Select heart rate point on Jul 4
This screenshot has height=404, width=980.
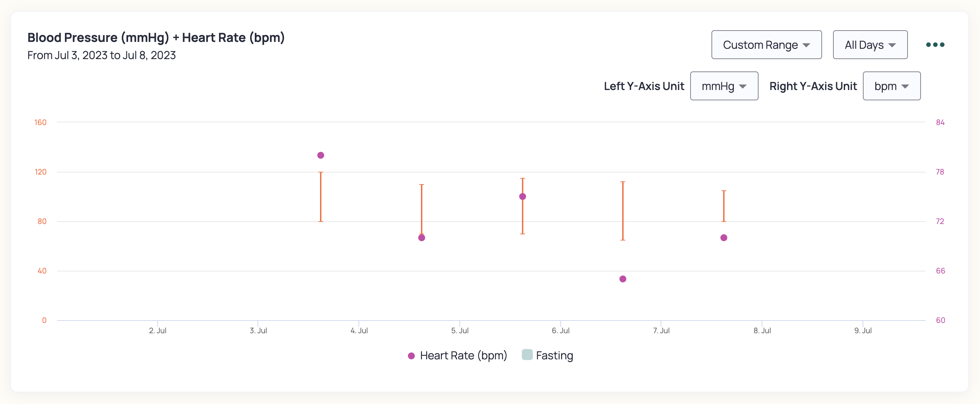point(422,238)
